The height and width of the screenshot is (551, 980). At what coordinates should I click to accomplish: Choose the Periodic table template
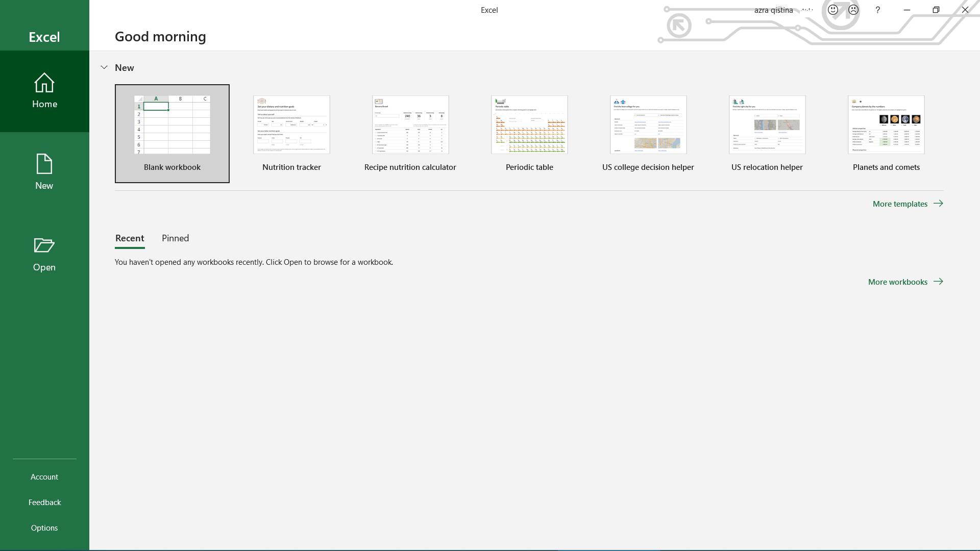[529, 134]
